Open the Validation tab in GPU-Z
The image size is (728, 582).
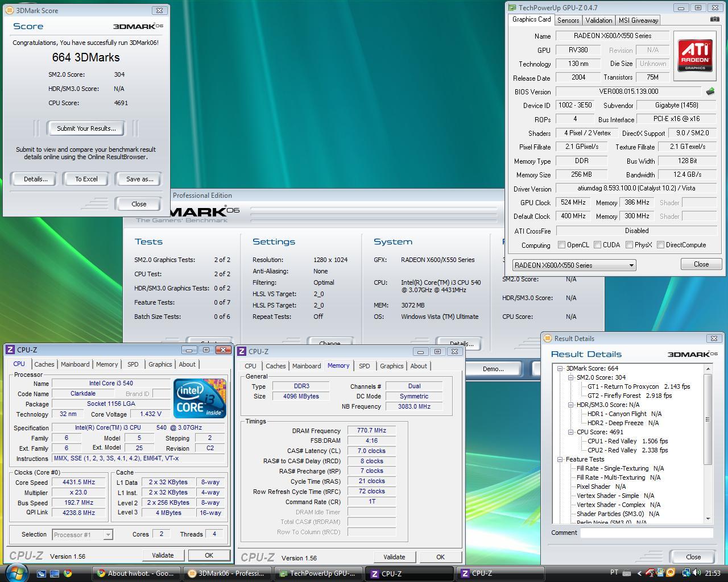[x=599, y=20]
